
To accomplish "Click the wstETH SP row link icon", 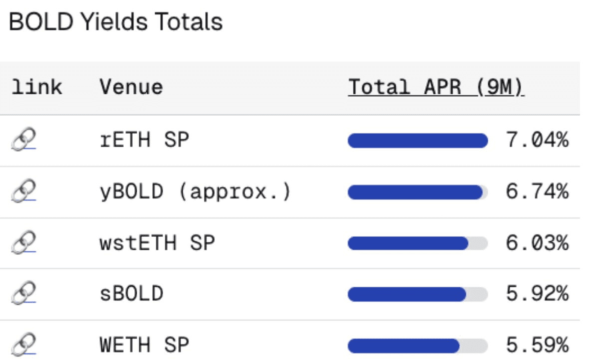I will click(x=23, y=243).
